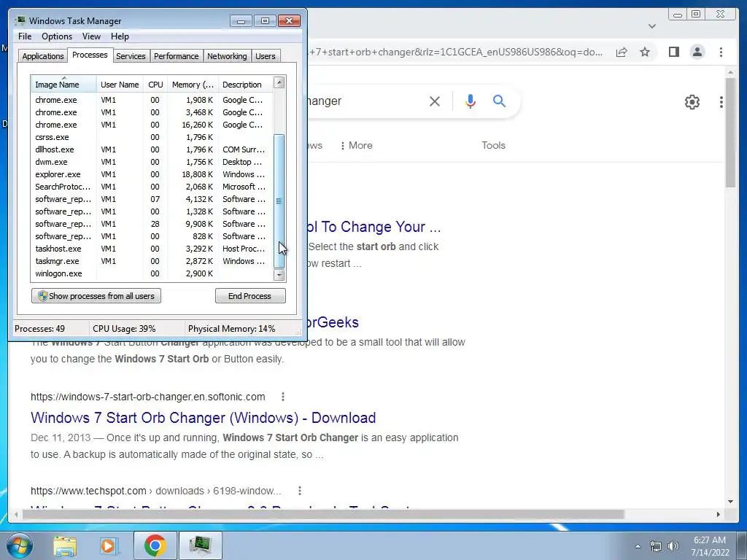
Task: Open the File menu in Task Manager
Action: (x=25, y=36)
